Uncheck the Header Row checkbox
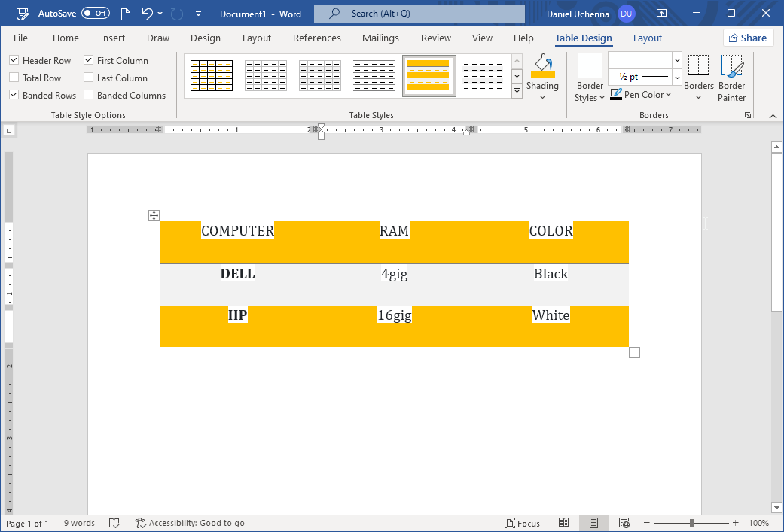Viewport: 784px width, 532px height. coord(14,61)
